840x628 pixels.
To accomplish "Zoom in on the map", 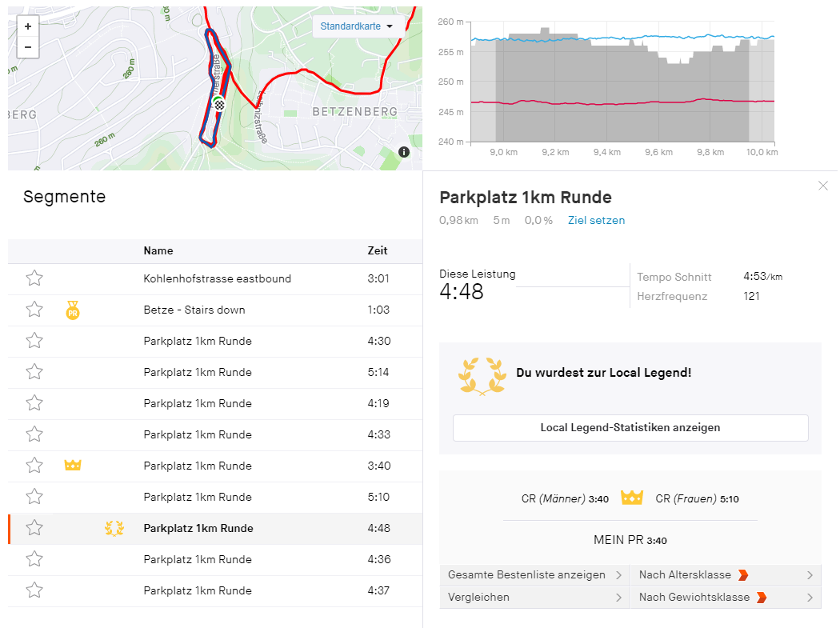I will (28, 26).
